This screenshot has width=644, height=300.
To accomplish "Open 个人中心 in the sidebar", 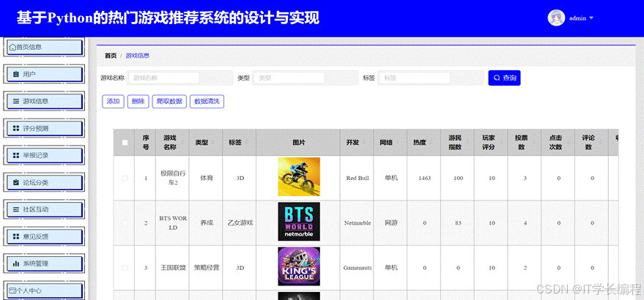I will pos(44,290).
